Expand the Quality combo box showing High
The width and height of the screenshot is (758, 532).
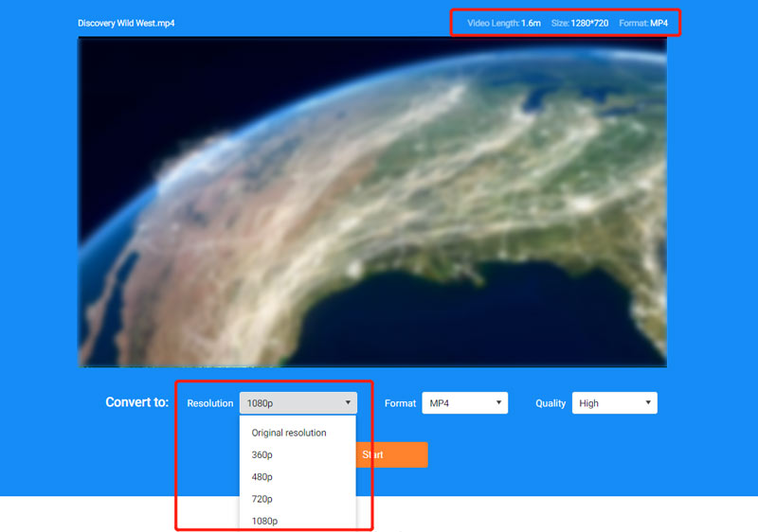click(614, 403)
